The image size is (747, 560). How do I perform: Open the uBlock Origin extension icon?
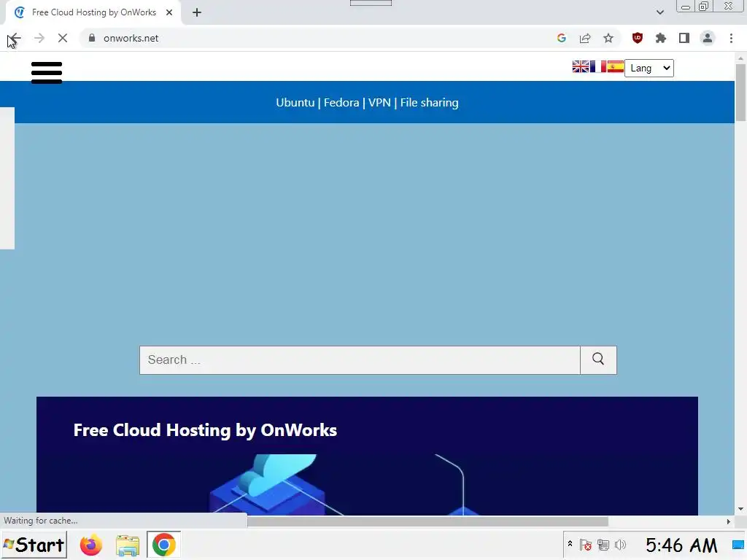click(x=638, y=38)
